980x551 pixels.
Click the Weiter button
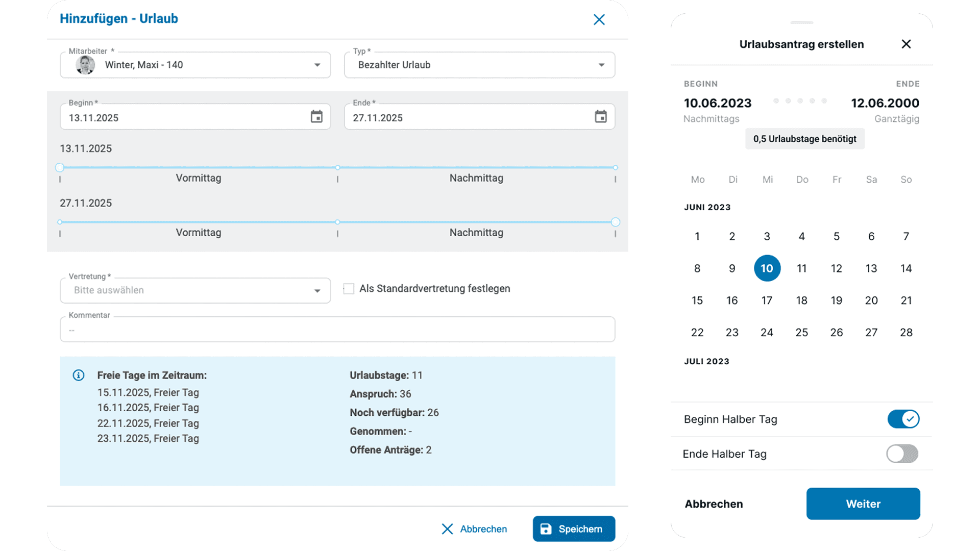pyautogui.click(x=863, y=504)
